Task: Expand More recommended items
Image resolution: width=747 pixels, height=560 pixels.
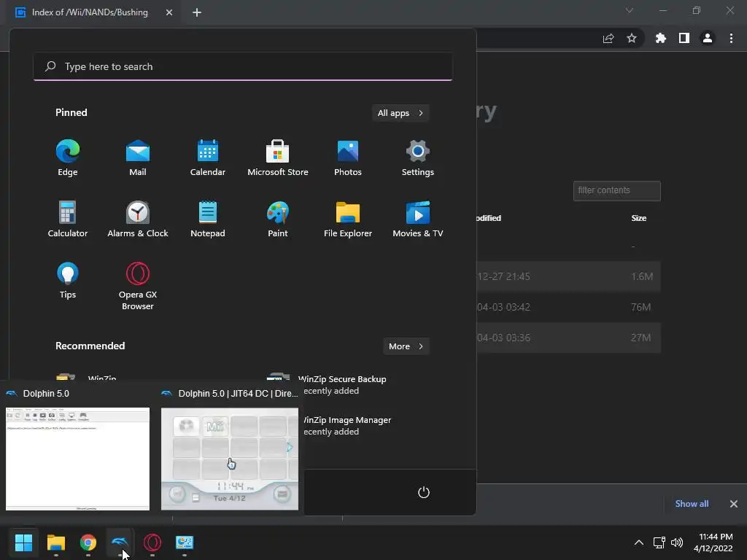Action: coord(406,346)
